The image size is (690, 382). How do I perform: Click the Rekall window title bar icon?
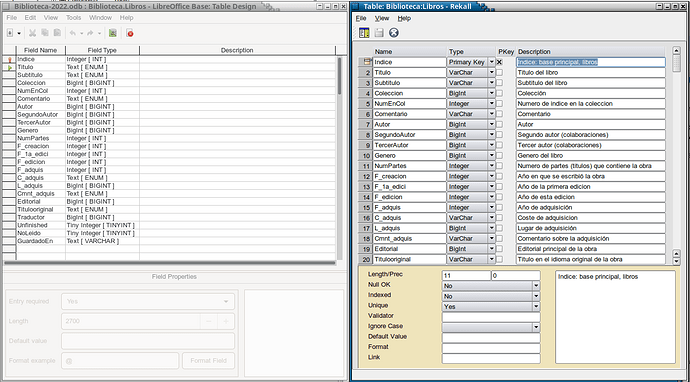(x=356, y=6)
